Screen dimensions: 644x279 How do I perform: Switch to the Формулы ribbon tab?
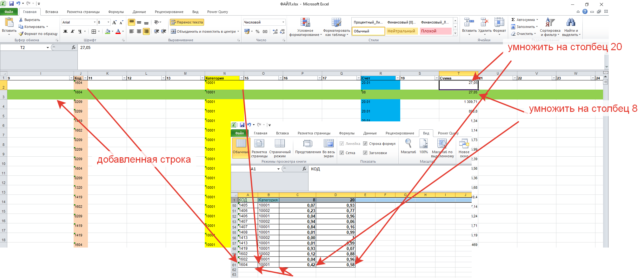point(116,12)
